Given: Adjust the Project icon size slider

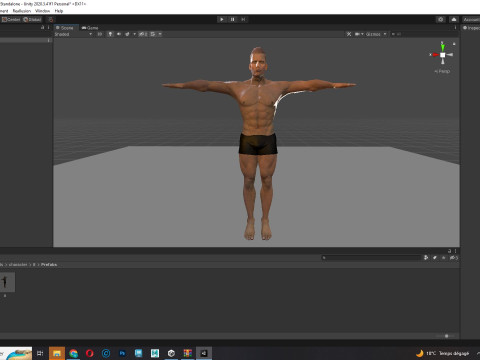Looking at the screenshot, I should pyautogui.click(x=446, y=336).
